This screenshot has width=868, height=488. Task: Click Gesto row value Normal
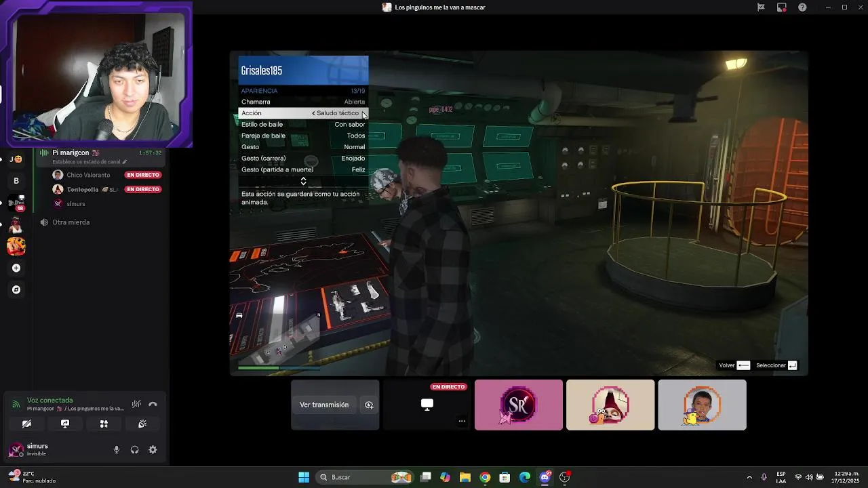click(354, 147)
